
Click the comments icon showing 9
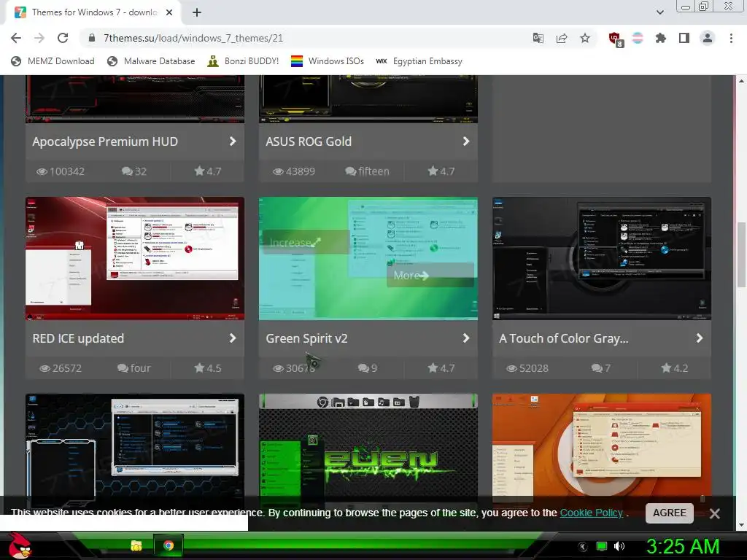pos(363,368)
